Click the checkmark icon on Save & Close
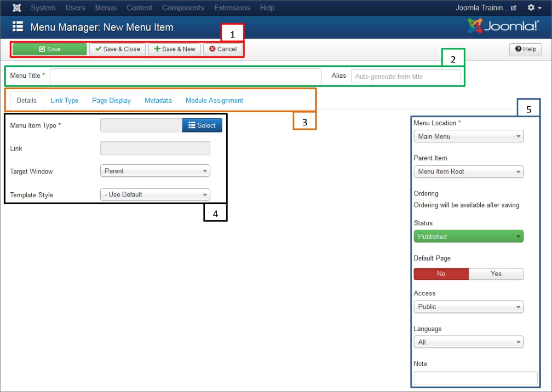552x392 pixels. [x=99, y=49]
